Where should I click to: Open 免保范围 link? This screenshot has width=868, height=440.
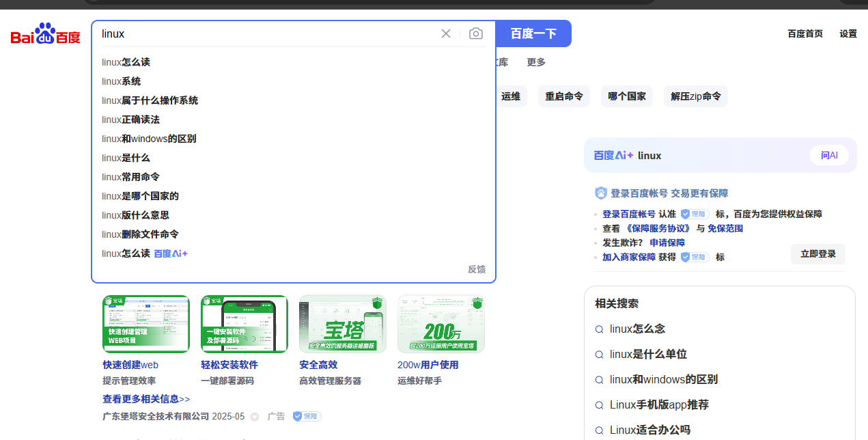[x=725, y=228]
